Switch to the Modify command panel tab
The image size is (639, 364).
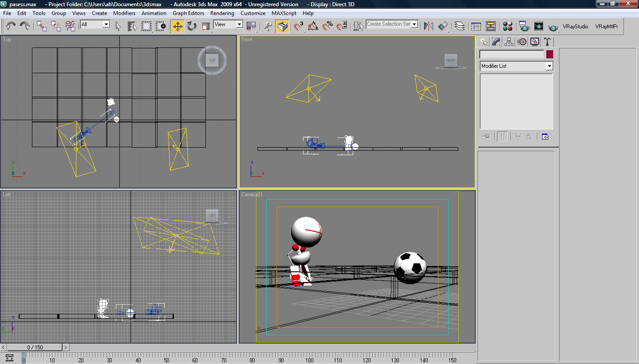[x=497, y=42]
